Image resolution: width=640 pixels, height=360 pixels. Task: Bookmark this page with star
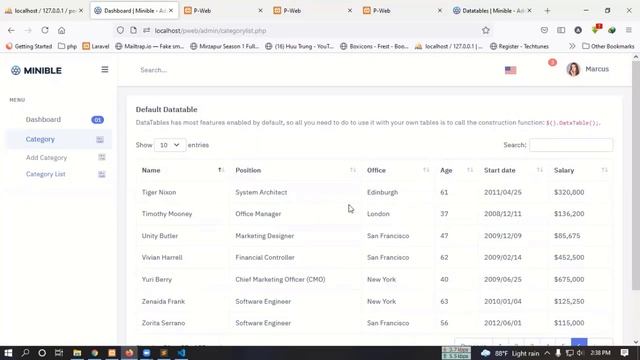486,30
